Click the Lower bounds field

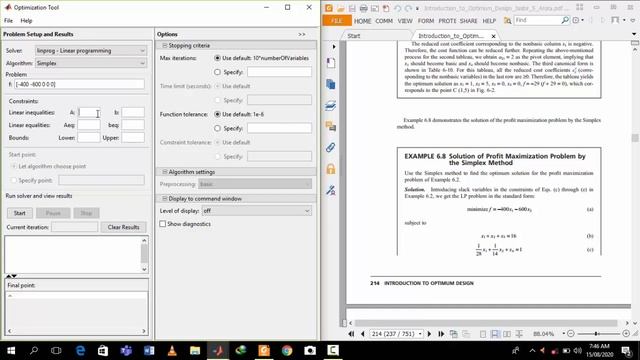pos(89,138)
